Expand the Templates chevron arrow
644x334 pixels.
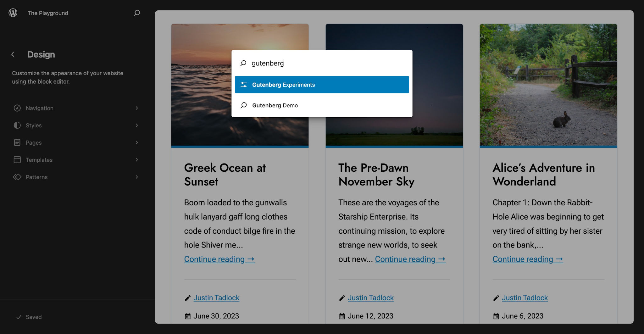[137, 160]
